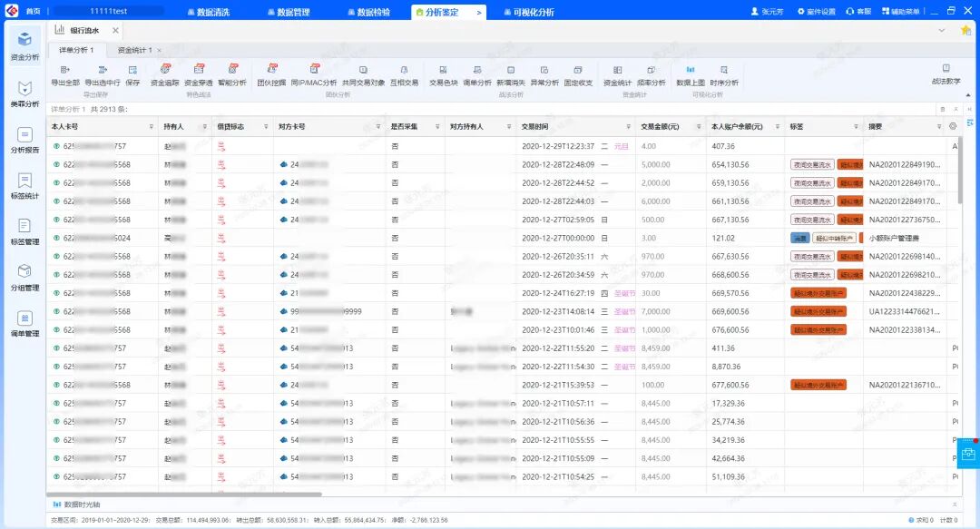Open the 资金追踪 fund tracing tool
Screen dimensions: 980x529
(164, 75)
